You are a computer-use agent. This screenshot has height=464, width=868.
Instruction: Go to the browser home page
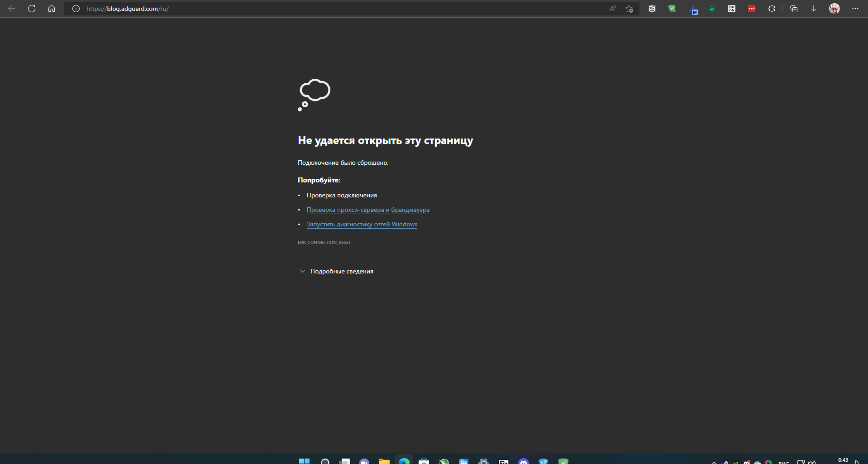(x=51, y=8)
